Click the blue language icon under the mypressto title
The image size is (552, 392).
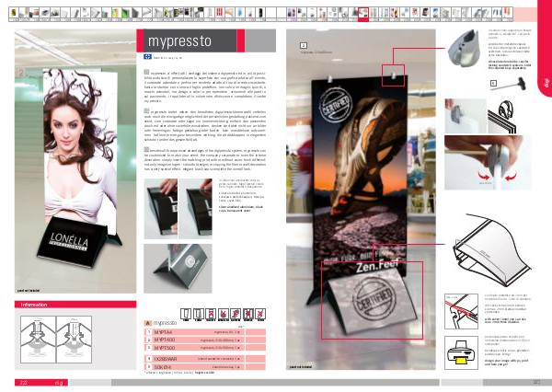point(147,57)
